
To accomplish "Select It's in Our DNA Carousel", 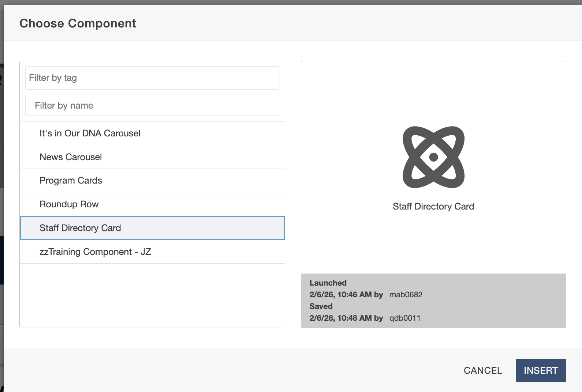I will 90,133.
